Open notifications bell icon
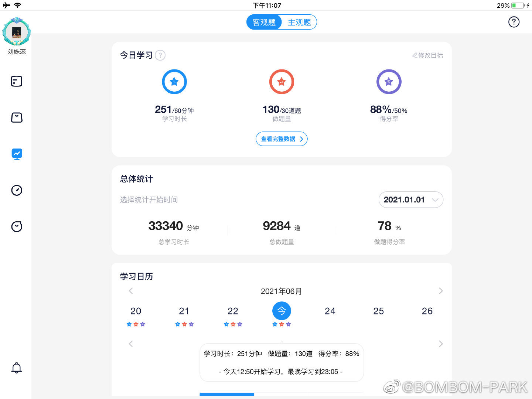This screenshot has height=399, width=532. (x=17, y=368)
